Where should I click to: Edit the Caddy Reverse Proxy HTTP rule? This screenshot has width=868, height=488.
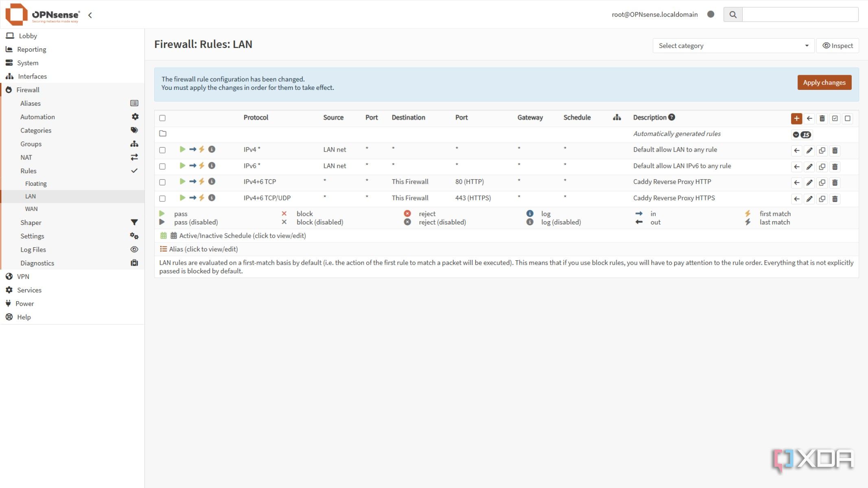(x=809, y=183)
